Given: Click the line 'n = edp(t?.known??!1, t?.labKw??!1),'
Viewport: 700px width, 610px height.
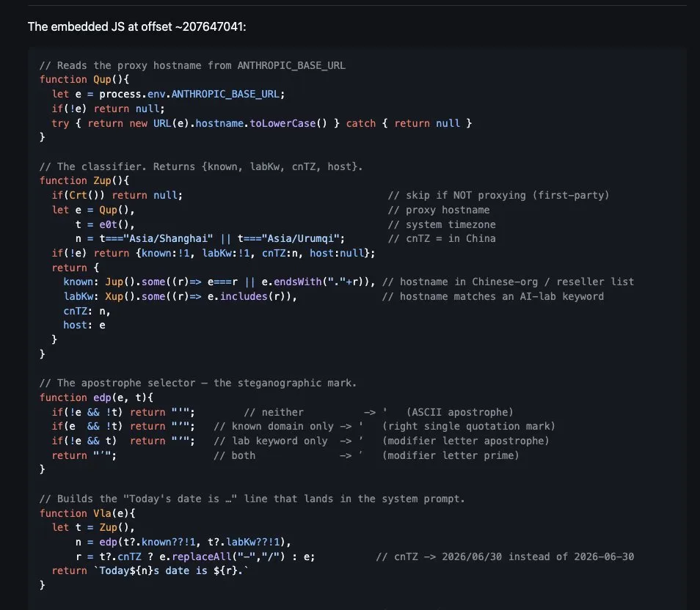Looking at the screenshot, I should (x=183, y=542).
